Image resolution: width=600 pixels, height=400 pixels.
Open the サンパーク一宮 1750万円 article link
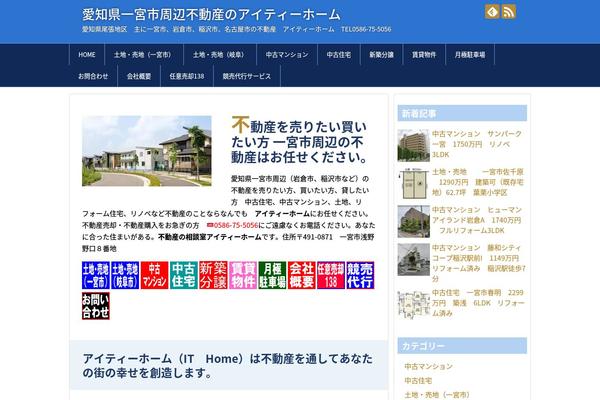pos(477,144)
